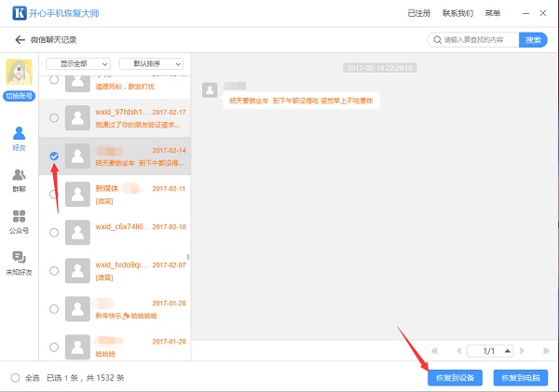Open the 群聊 group chat section
The image size is (559, 392).
pyautogui.click(x=19, y=181)
